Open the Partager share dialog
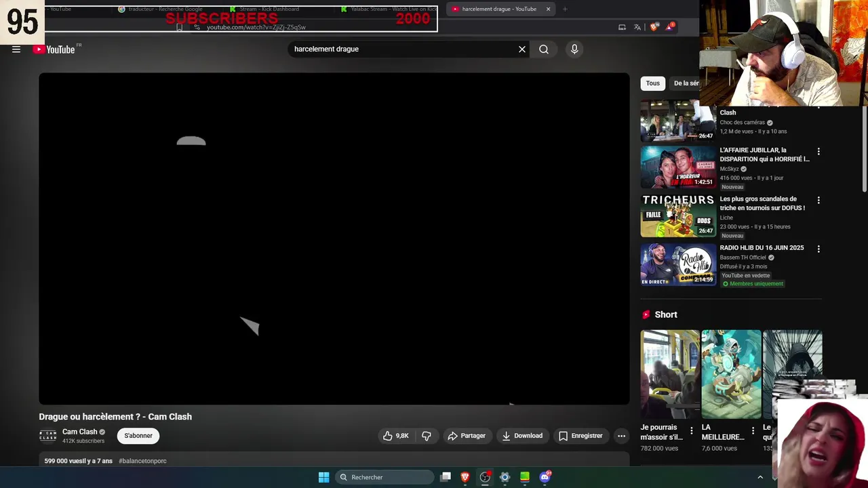 tap(467, 436)
